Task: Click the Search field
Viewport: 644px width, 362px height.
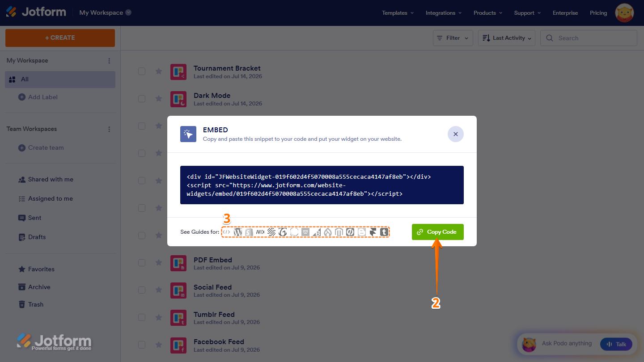Action: (589, 38)
